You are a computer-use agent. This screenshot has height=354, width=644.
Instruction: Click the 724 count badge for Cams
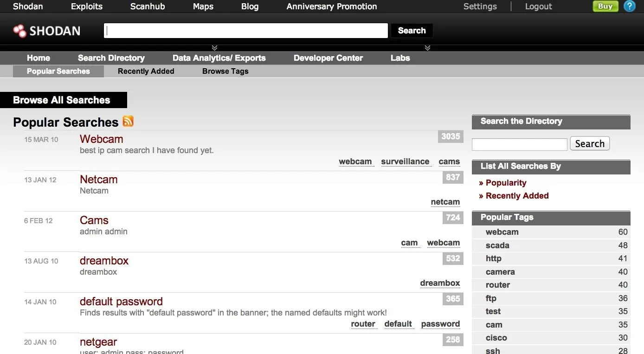click(x=453, y=217)
